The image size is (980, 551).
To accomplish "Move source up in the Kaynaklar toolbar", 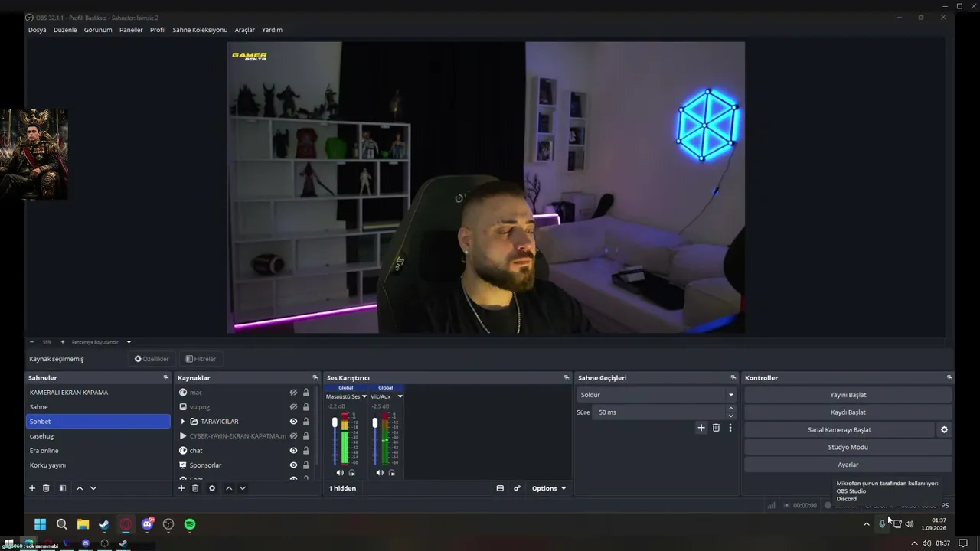I will point(229,488).
